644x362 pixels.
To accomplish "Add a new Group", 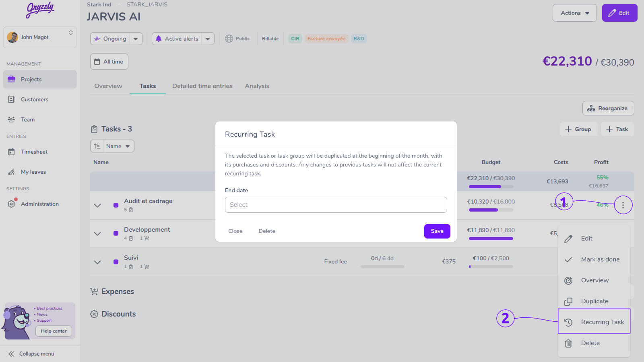I will [578, 129].
